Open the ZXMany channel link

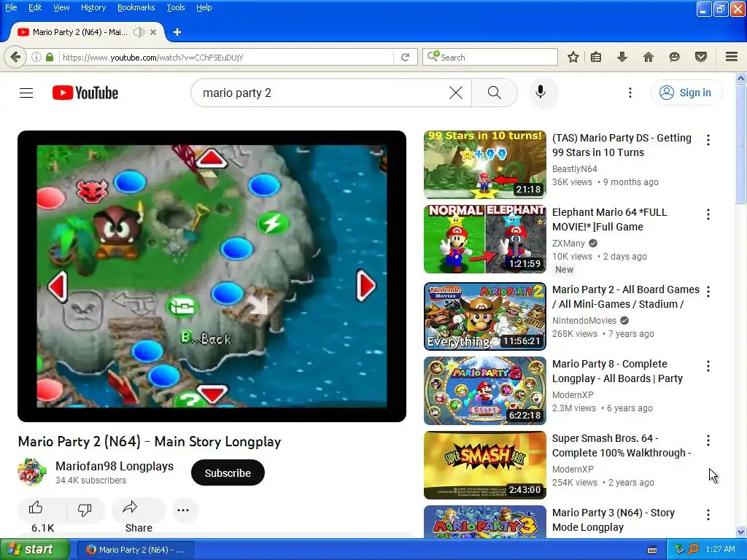tap(568, 244)
